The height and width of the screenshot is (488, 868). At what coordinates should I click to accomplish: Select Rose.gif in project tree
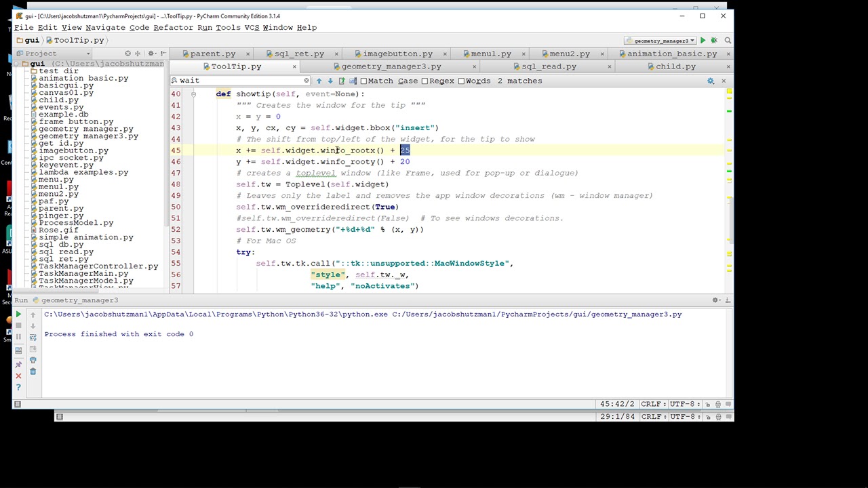[58, 230]
